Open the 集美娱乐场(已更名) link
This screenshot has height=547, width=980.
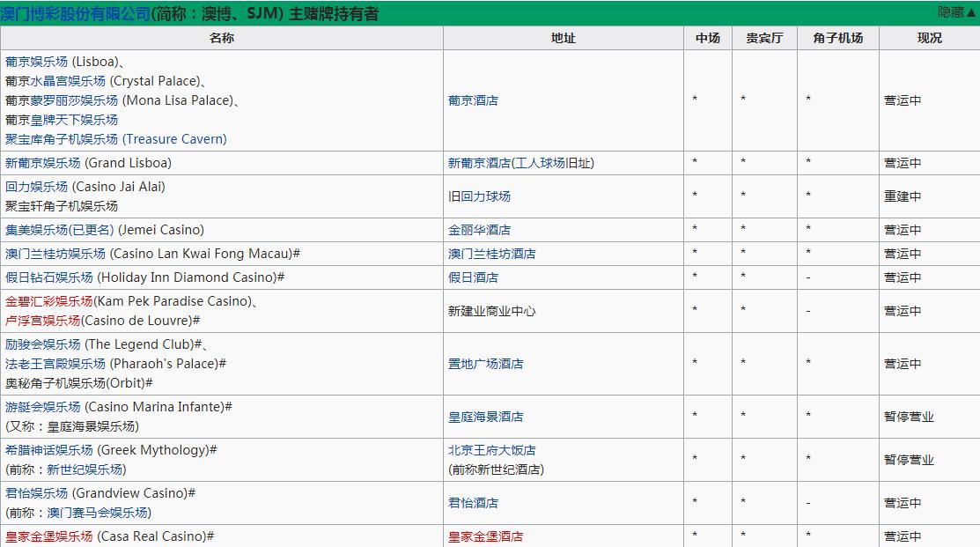[59, 229]
